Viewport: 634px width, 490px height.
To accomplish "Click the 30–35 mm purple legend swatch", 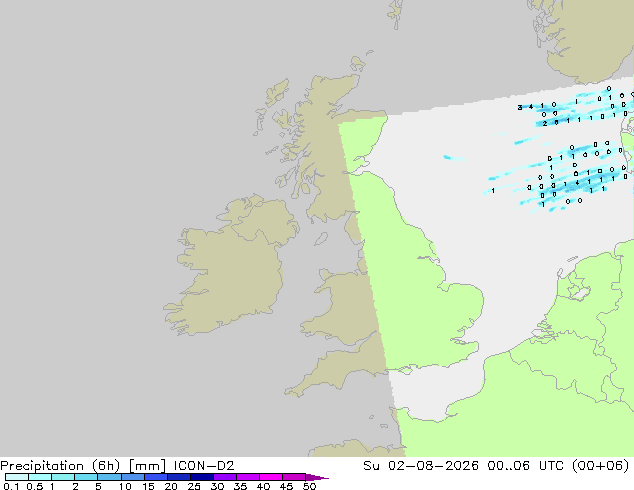I will click(x=225, y=477).
